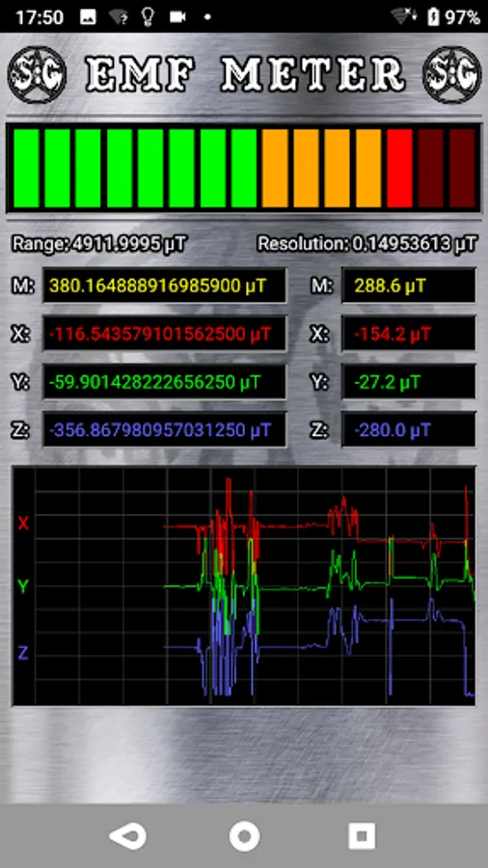Tap the red X label on the graph
488x868 pixels.
(23, 523)
